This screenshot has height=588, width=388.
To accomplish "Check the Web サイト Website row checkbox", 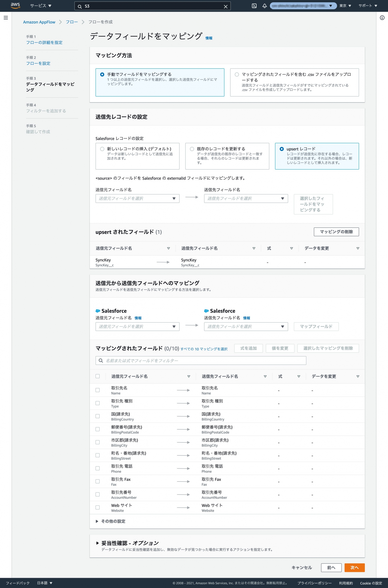I will [x=98, y=507].
